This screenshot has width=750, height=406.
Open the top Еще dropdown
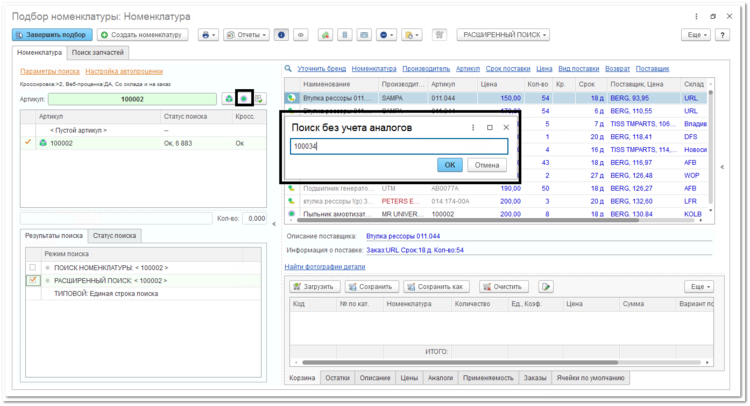pos(696,35)
